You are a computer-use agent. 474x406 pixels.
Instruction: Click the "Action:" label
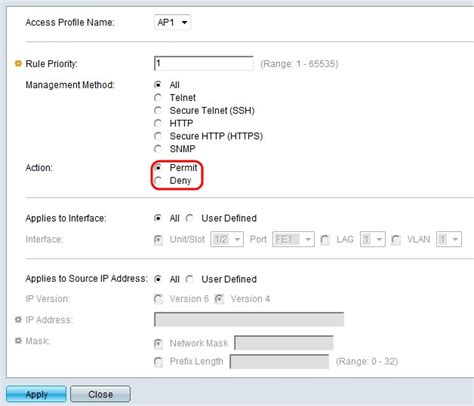click(39, 168)
